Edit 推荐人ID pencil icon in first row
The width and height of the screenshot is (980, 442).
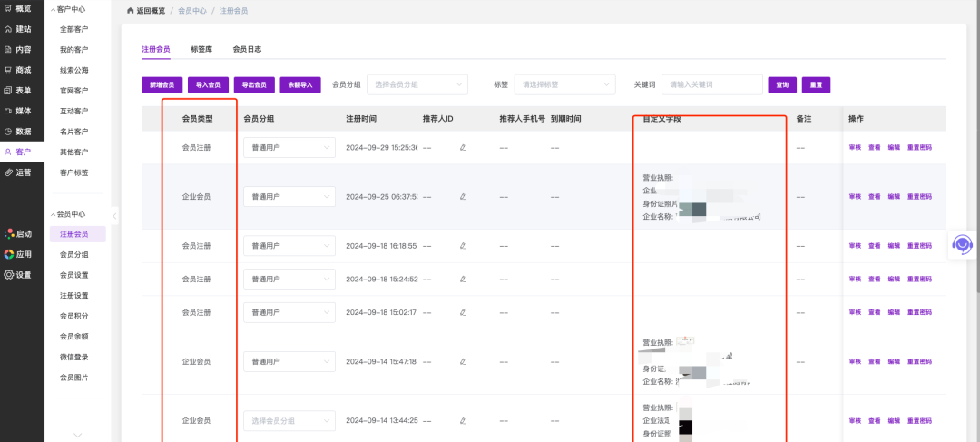pyautogui.click(x=463, y=147)
